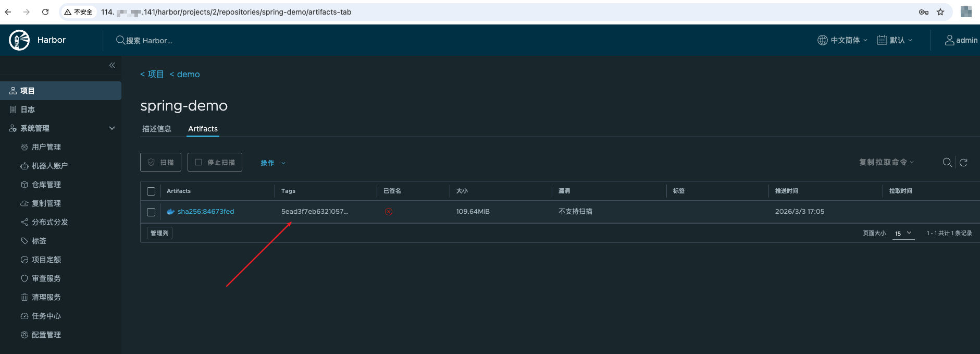Open the page size dropdown showing 15
The image size is (980, 354).
(903, 234)
